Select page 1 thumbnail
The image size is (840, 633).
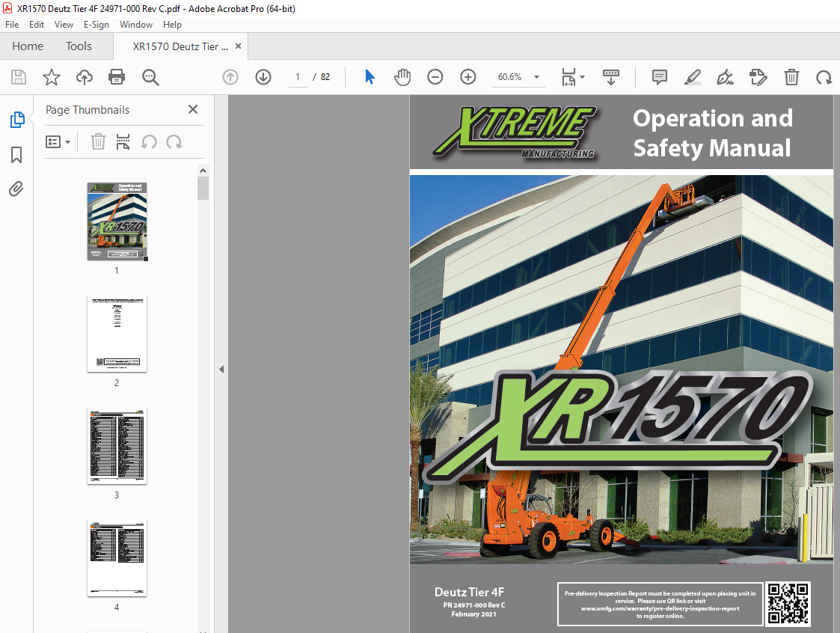click(117, 221)
